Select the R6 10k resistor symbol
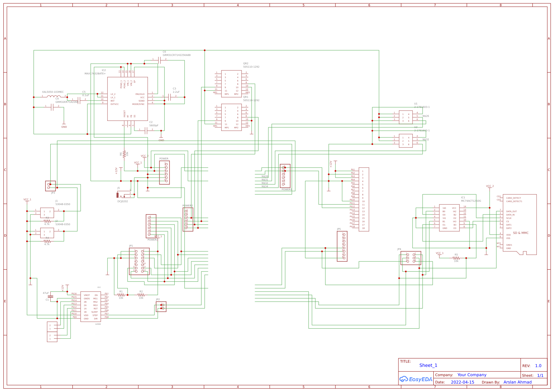This screenshot has width=554, height=392. point(124,154)
